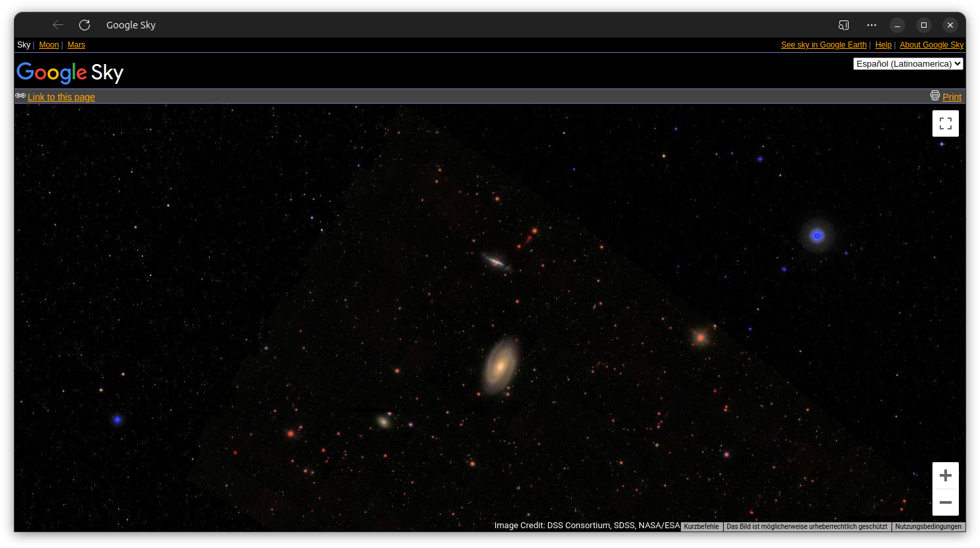Click the 'See sky in Google Earth' link
The width and height of the screenshot is (980, 548).
coord(823,45)
